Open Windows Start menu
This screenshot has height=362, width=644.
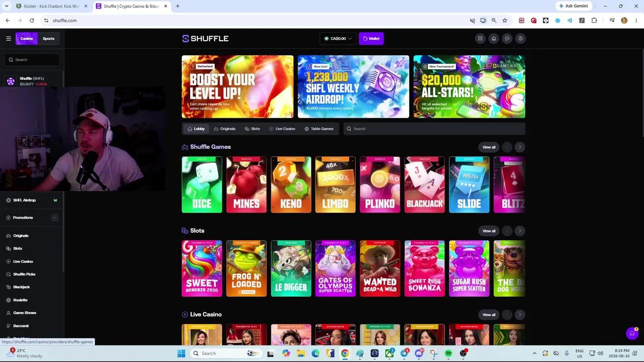pyautogui.click(x=181, y=353)
